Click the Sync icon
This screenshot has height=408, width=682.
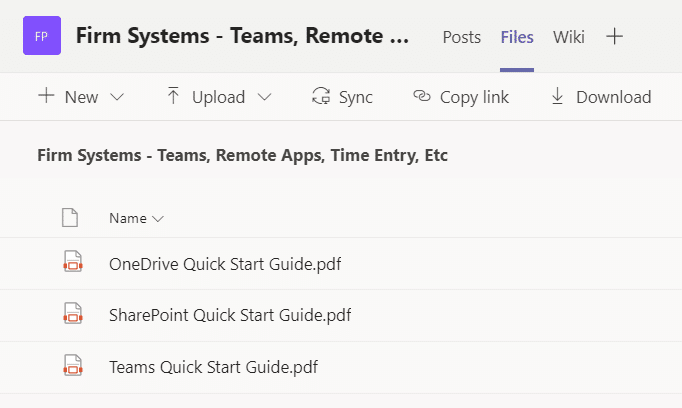[321, 96]
